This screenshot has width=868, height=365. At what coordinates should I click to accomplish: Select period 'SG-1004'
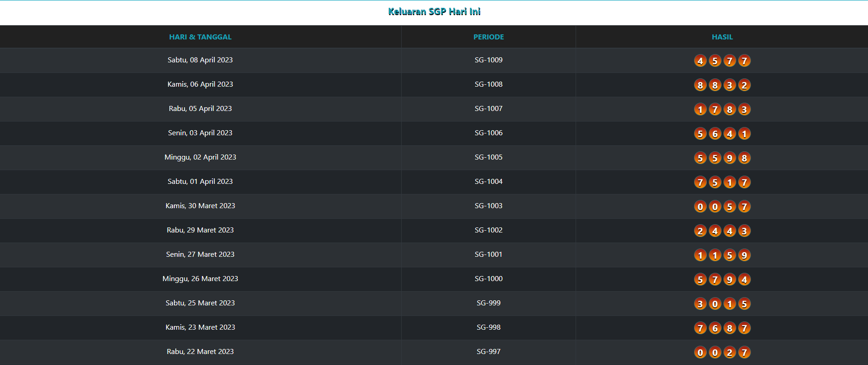pyautogui.click(x=488, y=182)
